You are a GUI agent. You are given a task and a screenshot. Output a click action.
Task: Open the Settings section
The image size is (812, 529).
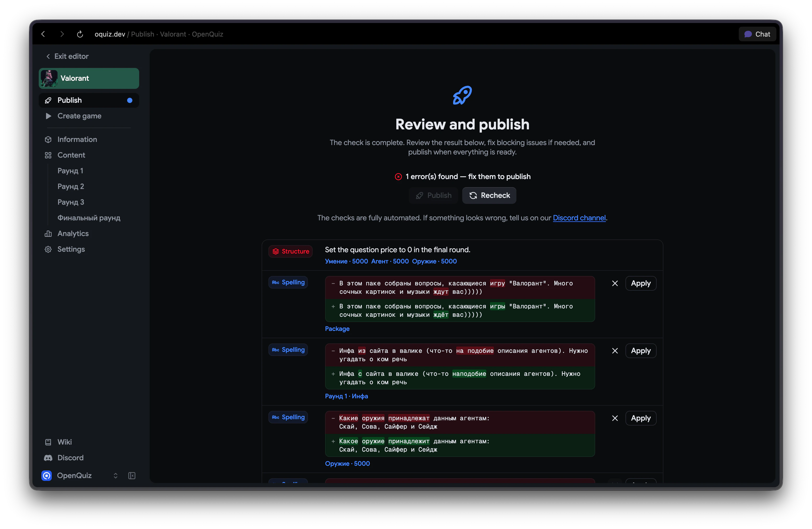[89, 249]
